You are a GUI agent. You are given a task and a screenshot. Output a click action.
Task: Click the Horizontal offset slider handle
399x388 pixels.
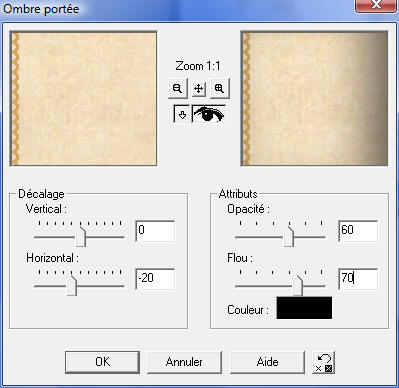[72, 285]
